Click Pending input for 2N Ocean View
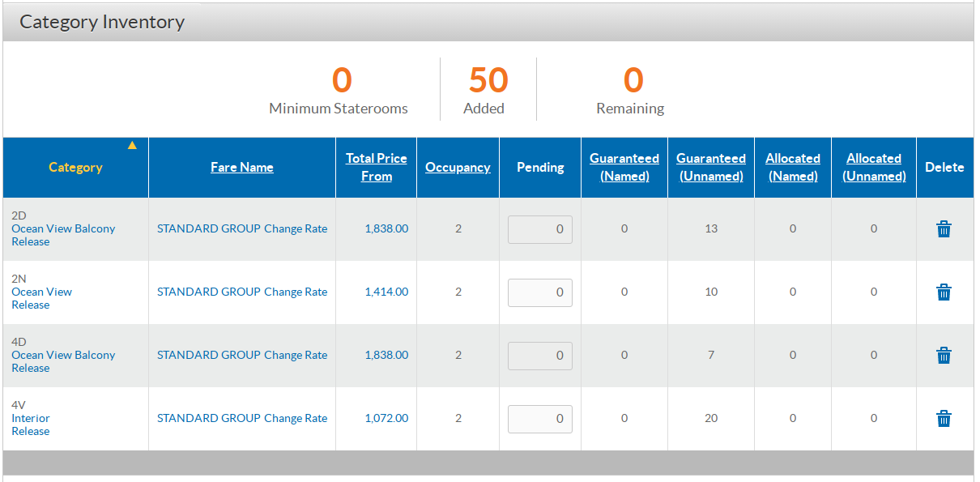980x482 pixels. coord(539,292)
